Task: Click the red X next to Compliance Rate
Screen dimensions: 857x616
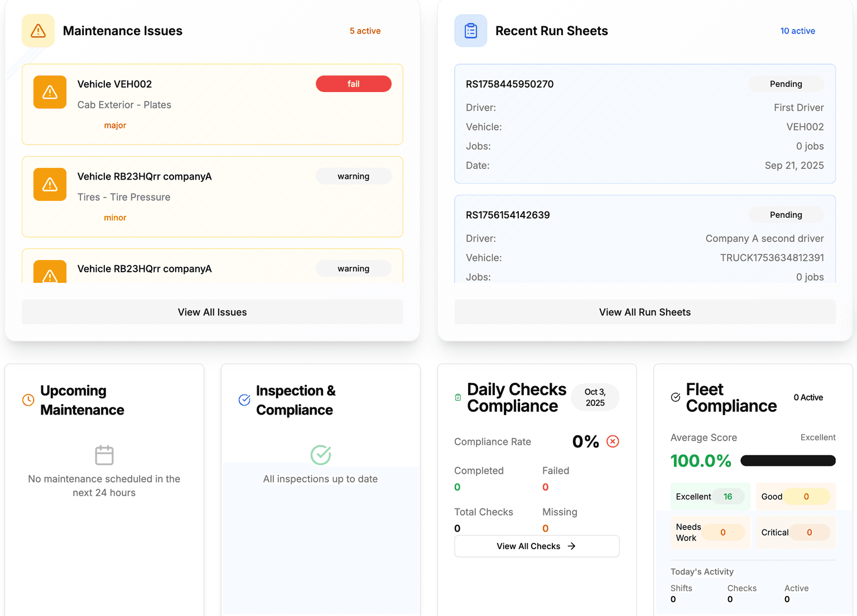Action: [x=612, y=441]
